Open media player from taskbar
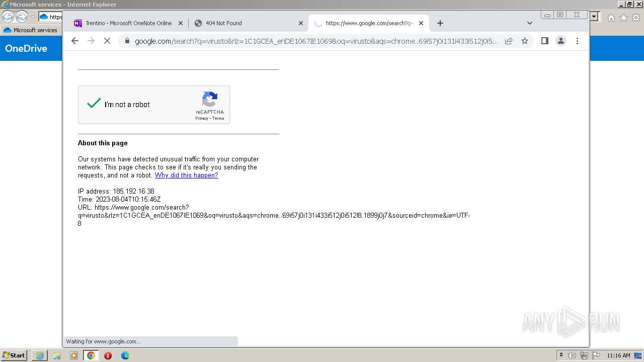 [74, 355]
